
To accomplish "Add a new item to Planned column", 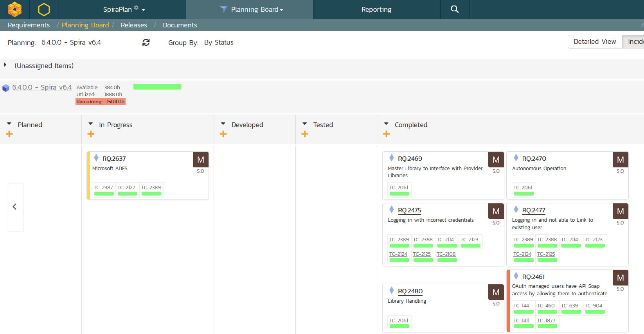I will tap(9, 134).
